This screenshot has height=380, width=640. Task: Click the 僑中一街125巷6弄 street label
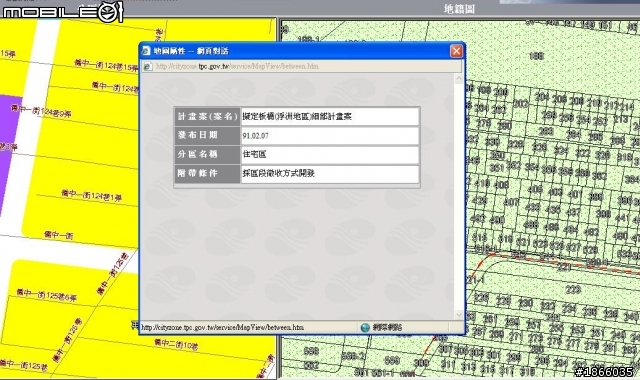pyautogui.click(x=47, y=295)
